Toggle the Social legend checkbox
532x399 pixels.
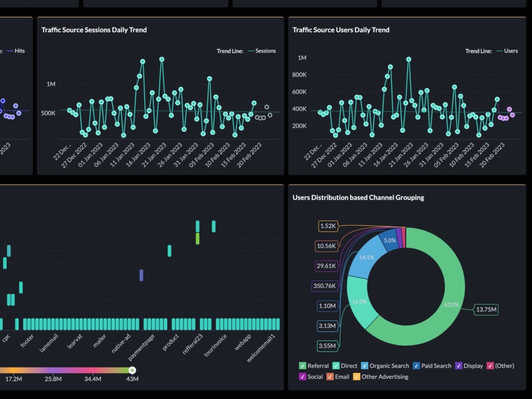coord(302,377)
